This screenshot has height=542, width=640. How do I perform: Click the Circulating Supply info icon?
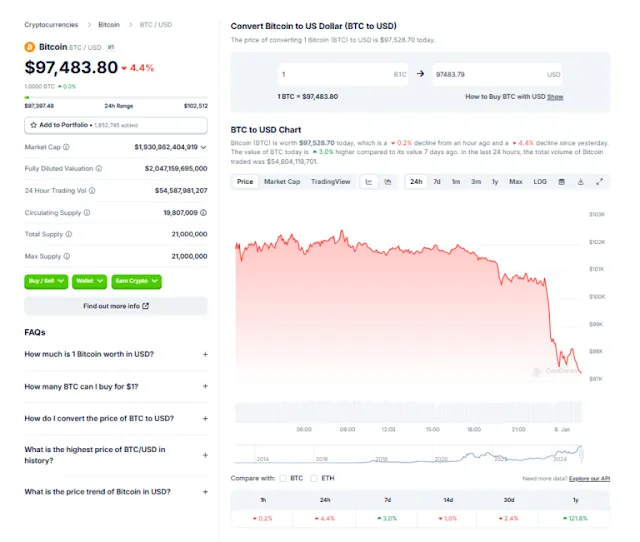pos(85,212)
